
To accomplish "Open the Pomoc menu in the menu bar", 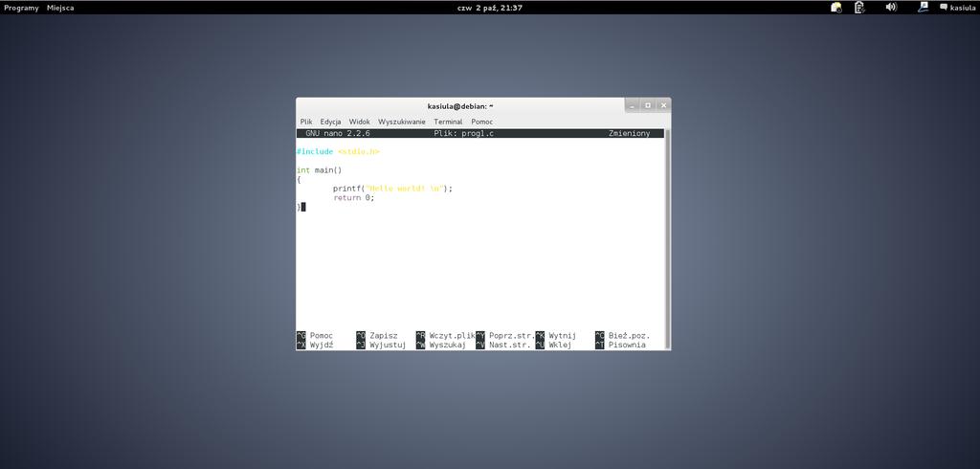I will tap(482, 122).
